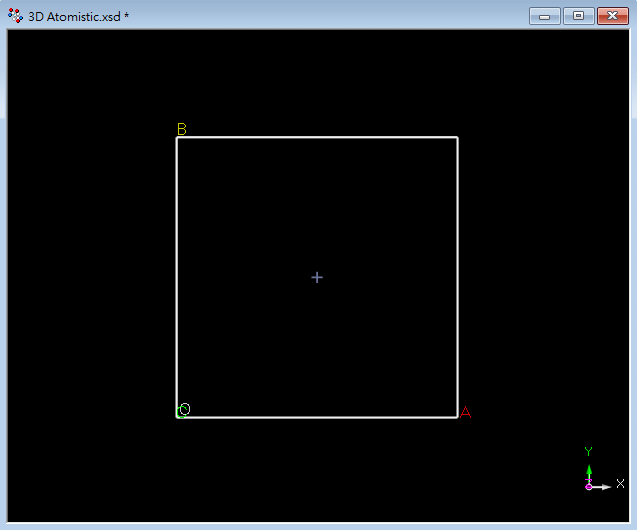This screenshot has width=637, height=530.
Task: Minimize the 3D Atomistic document window
Action: point(544,16)
